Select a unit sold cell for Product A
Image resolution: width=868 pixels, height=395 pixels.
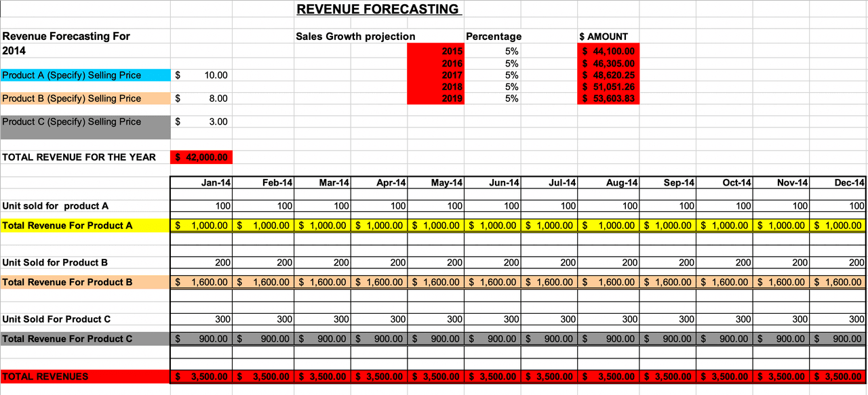click(201, 206)
